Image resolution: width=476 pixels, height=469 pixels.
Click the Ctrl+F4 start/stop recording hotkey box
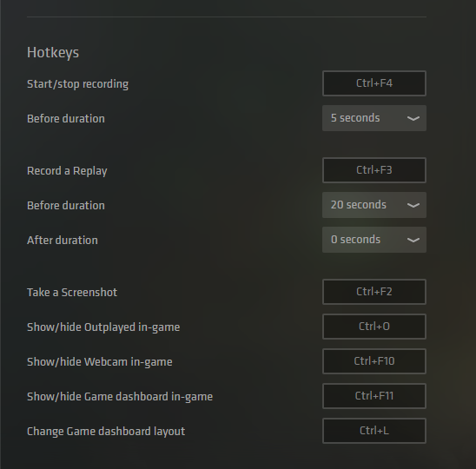tap(374, 83)
